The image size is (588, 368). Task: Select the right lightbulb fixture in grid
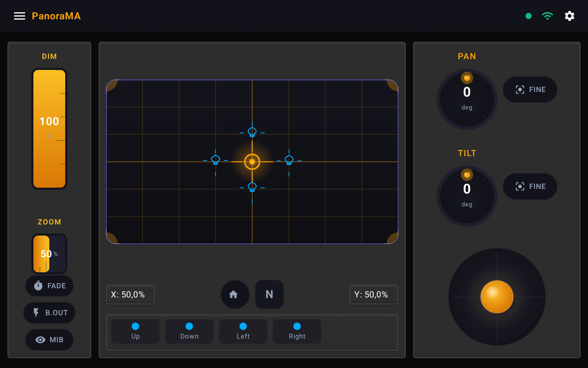[x=289, y=160]
